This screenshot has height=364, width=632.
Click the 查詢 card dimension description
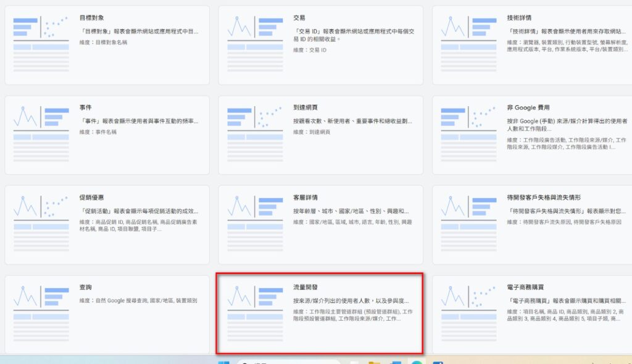point(138,300)
